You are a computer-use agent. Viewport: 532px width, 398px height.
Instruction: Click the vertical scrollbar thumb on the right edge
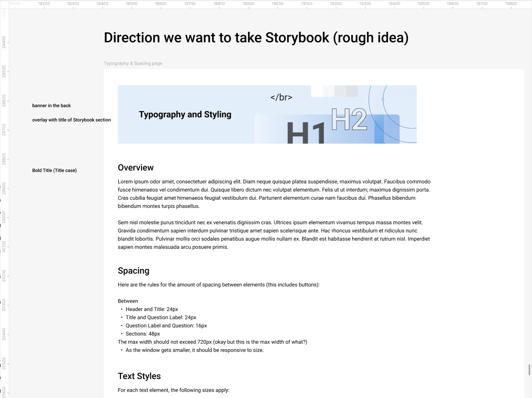tap(529, 370)
